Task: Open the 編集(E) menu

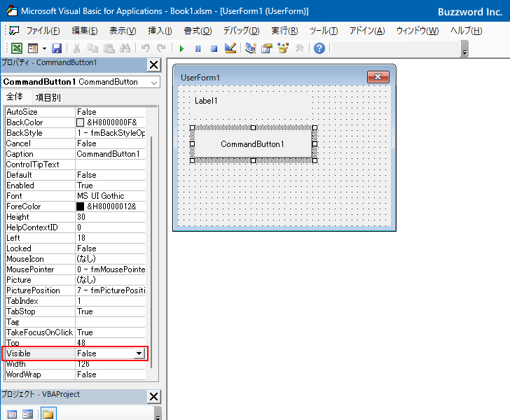Action: (x=85, y=31)
